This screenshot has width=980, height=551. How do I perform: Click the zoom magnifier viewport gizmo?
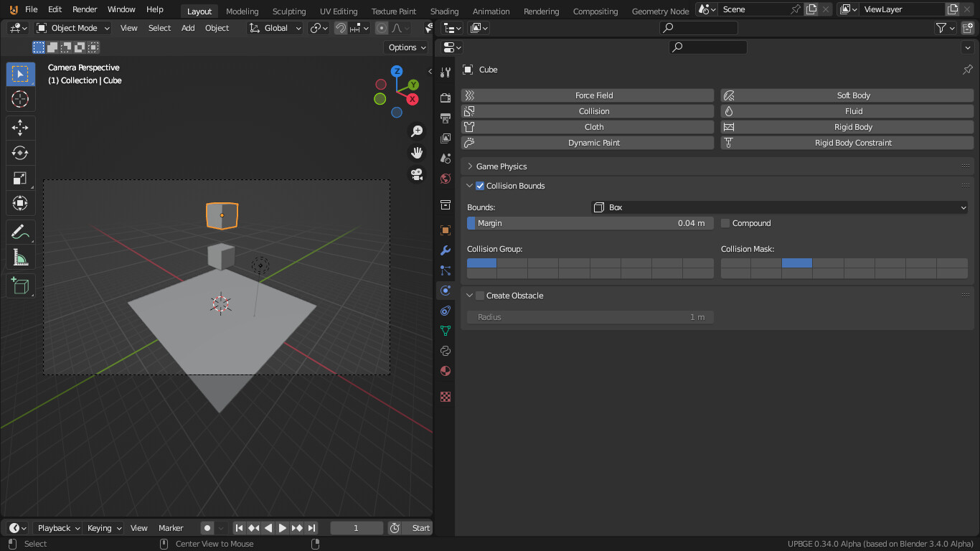pos(417,131)
